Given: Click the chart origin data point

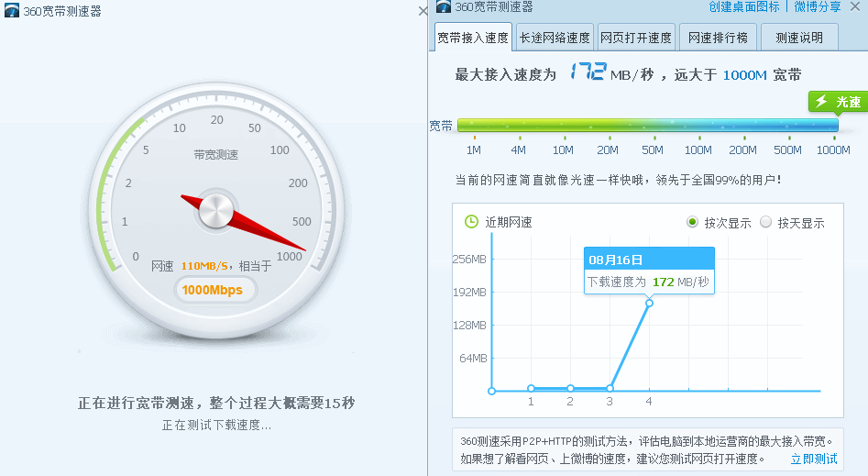Looking at the screenshot, I should coord(491,391).
